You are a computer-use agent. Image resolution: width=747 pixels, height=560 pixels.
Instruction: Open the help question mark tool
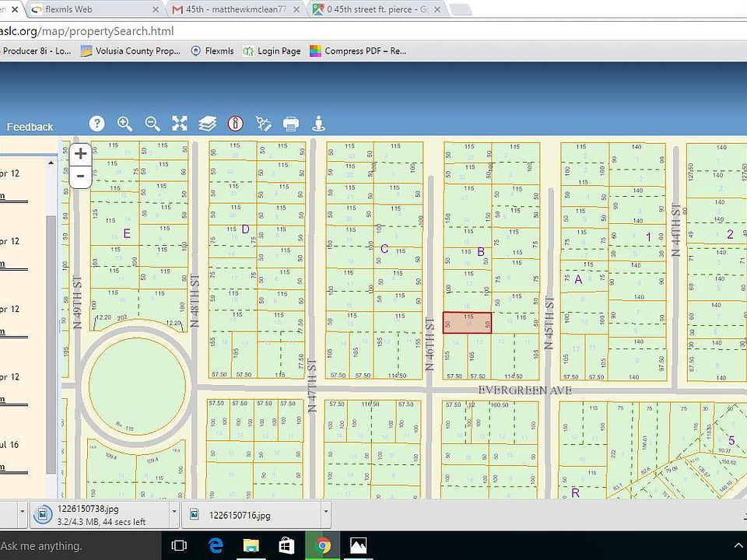point(96,124)
